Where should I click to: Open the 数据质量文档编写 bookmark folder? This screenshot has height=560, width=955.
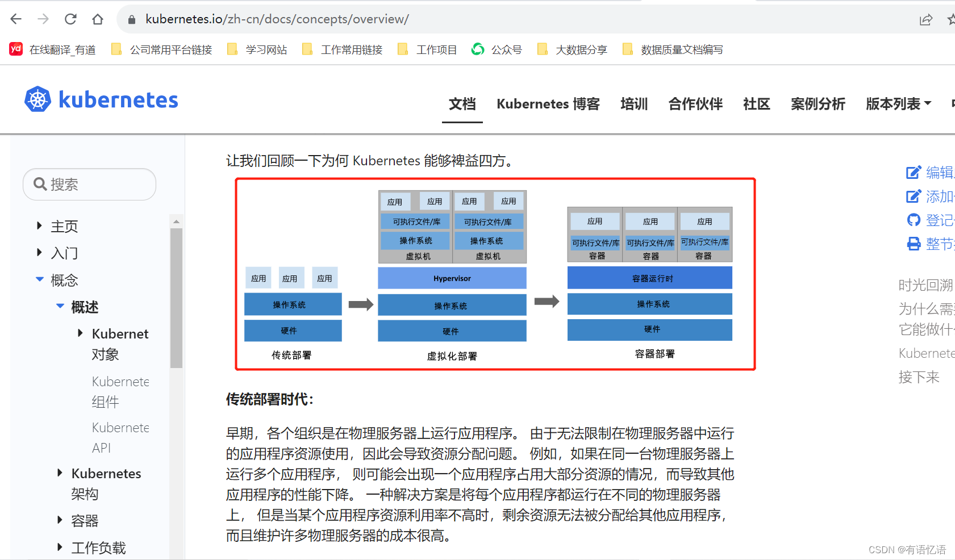673,49
